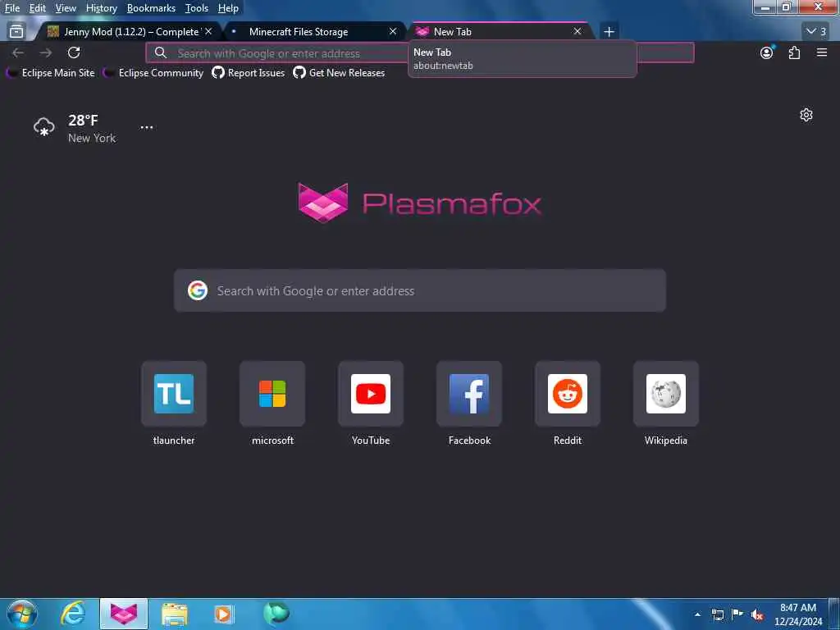Launch Internet Explorer from taskbar
Viewport: 840px width, 630px height.
pos(72,614)
